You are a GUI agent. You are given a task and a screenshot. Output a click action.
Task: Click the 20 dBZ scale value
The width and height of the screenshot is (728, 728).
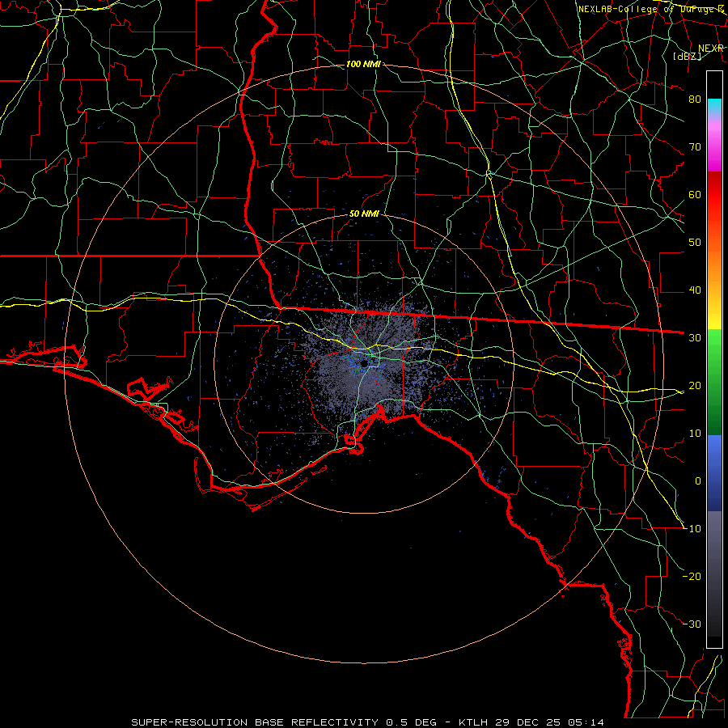click(x=695, y=386)
